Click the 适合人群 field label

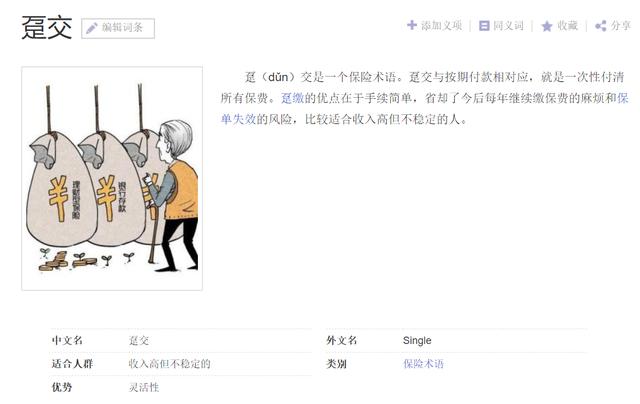72,364
